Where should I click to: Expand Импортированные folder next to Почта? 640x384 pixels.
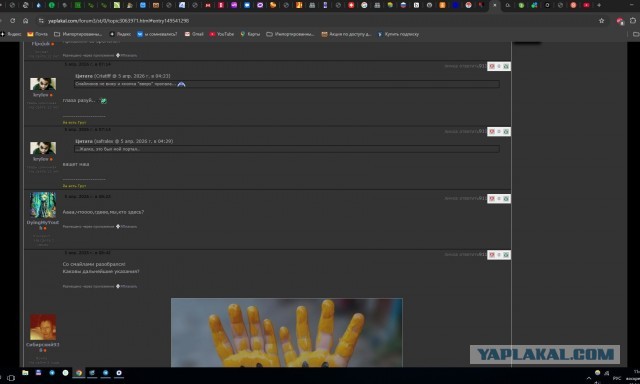(x=78, y=34)
